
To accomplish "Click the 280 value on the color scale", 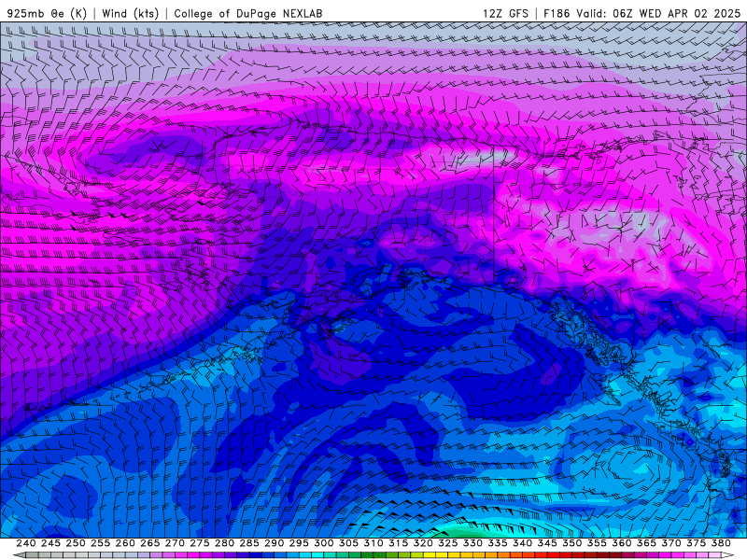I will point(224,543).
